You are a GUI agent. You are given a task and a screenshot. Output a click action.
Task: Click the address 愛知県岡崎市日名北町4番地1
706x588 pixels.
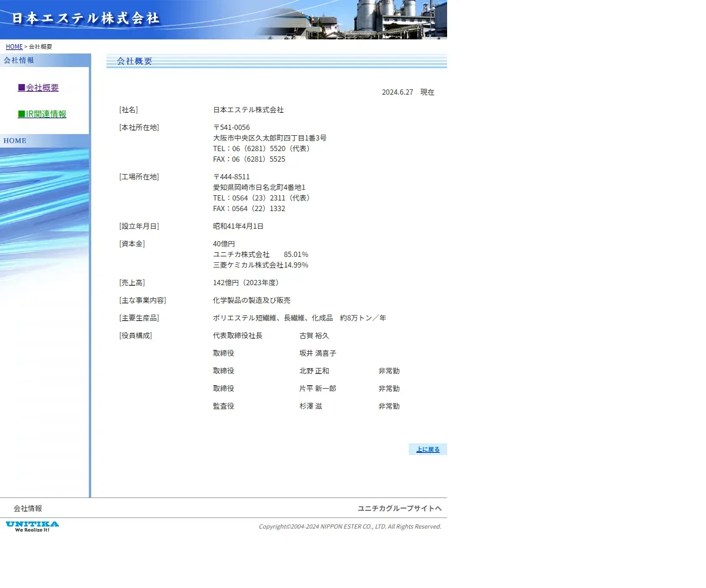259,188
